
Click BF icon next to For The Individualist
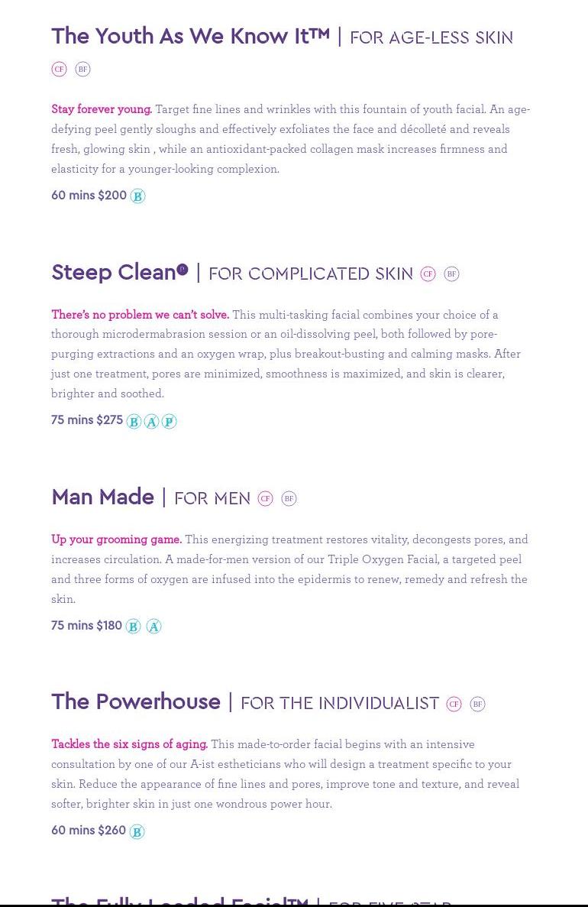(477, 704)
